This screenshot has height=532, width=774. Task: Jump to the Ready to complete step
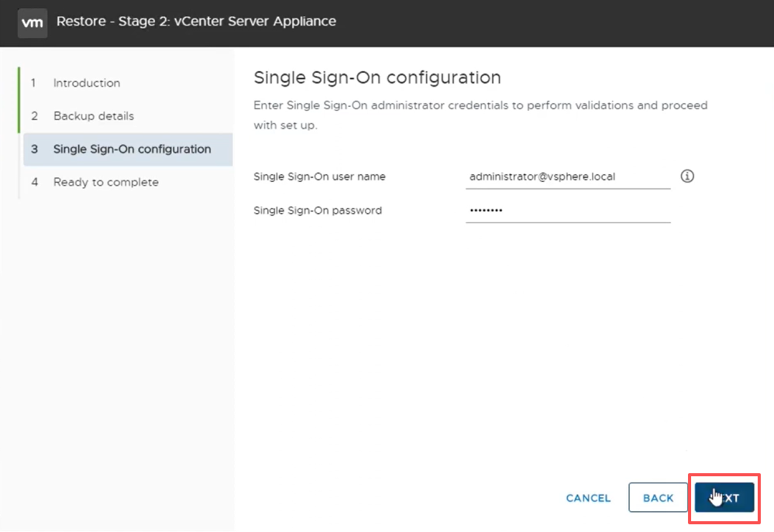[x=106, y=182]
